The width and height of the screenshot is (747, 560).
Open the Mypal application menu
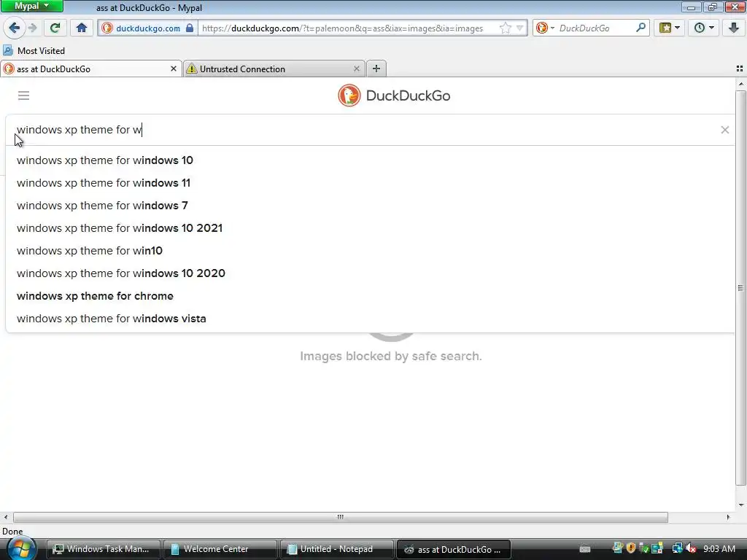coord(32,6)
